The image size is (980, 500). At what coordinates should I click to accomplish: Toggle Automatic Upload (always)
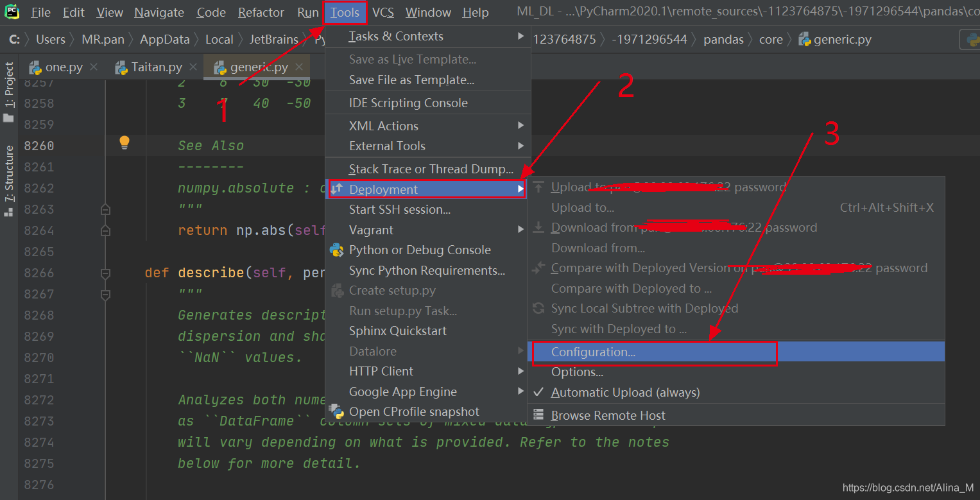736,392
